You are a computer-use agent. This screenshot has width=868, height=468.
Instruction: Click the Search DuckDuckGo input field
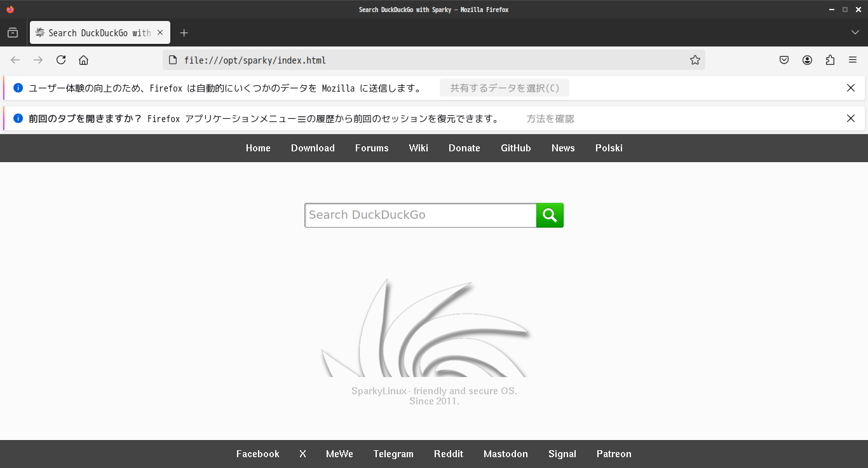[421, 215]
